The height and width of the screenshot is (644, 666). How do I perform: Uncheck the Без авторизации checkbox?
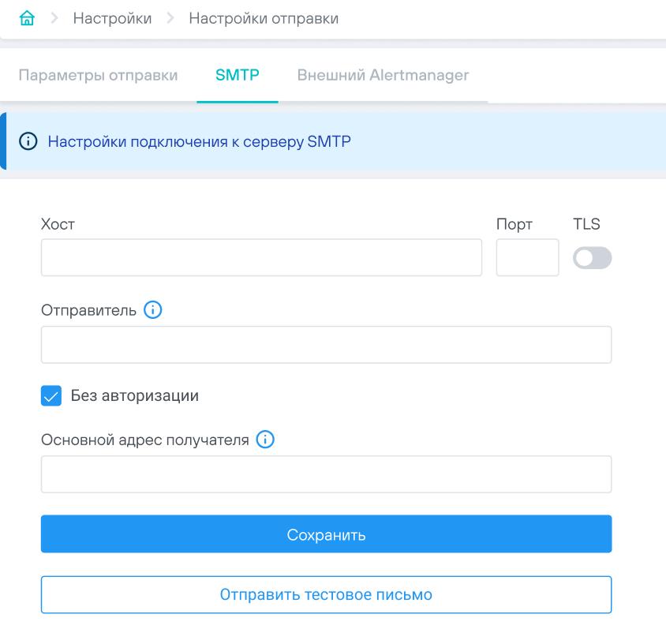tap(51, 396)
